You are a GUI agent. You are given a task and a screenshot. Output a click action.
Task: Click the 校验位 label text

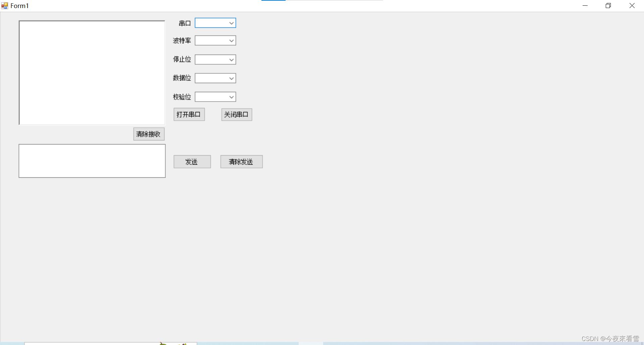tap(182, 97)
